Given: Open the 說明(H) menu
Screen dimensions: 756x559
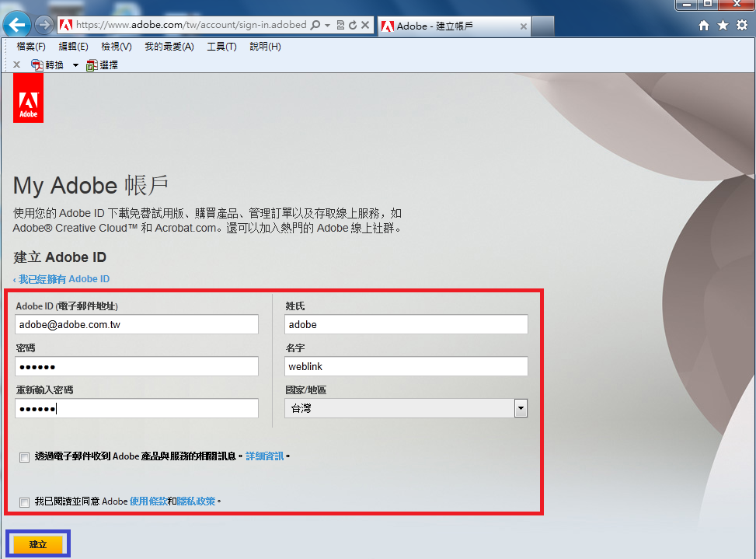Looking at the screenshot, I should [265, 47].
